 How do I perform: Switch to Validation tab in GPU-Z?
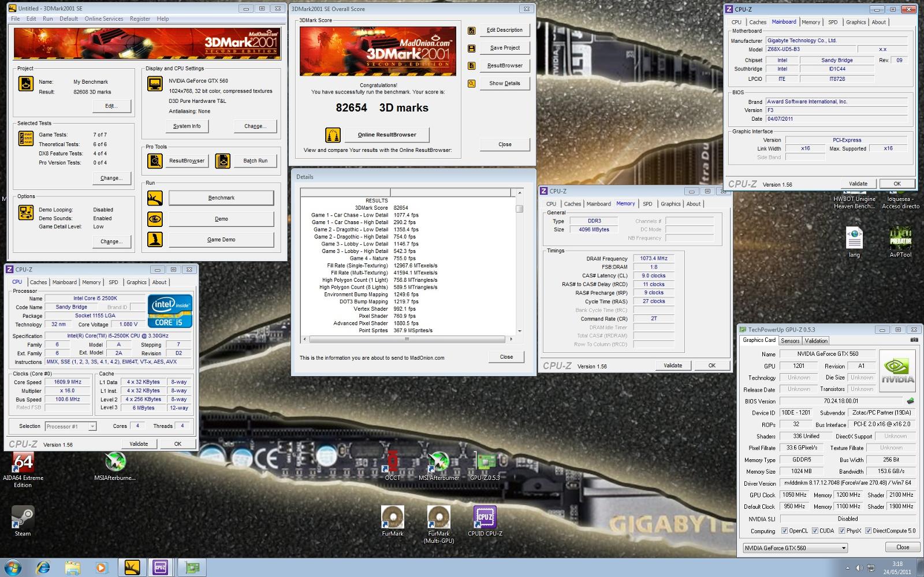[816, 341]
